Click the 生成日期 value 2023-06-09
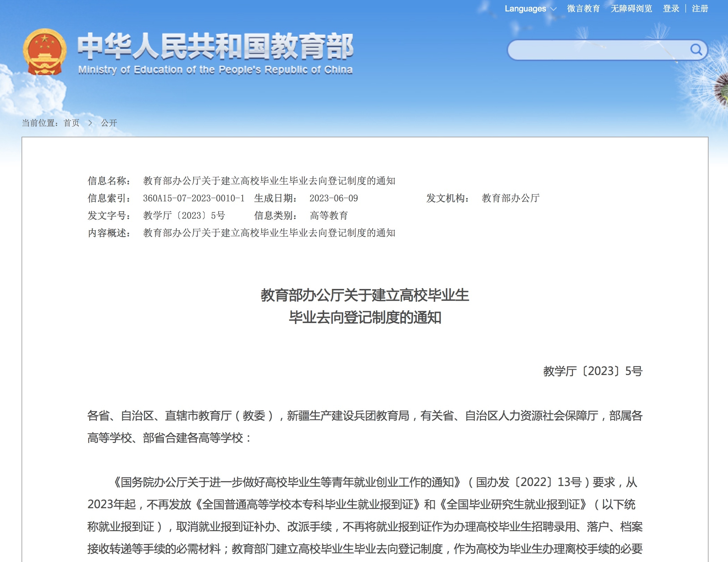 click(333, 198)
